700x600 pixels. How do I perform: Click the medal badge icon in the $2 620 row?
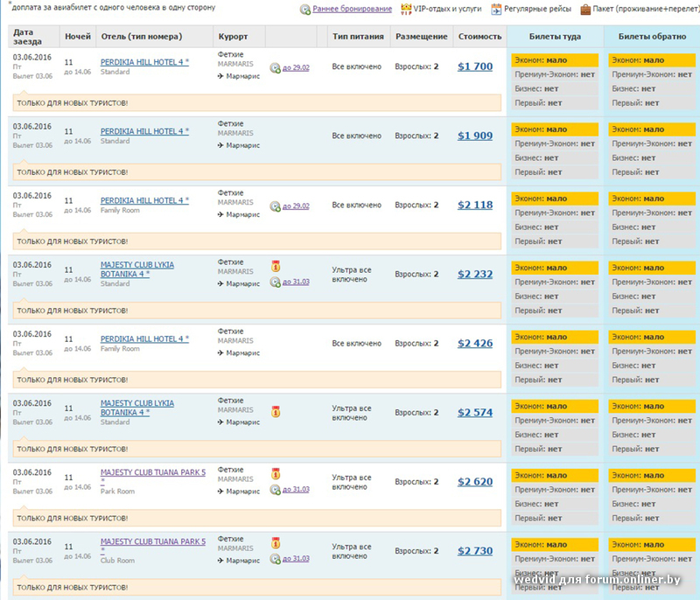pyautogui.click(x=276, y=473)
